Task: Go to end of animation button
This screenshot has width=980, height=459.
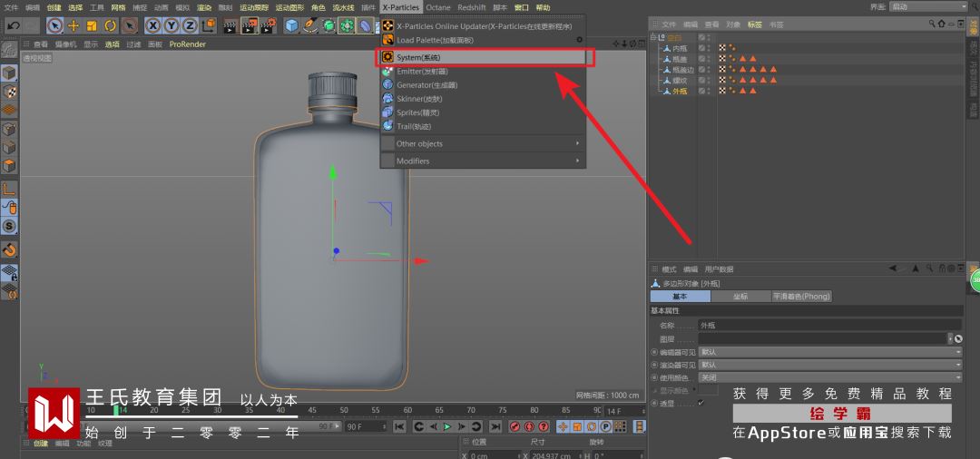Action: click(x=495, y=426)
